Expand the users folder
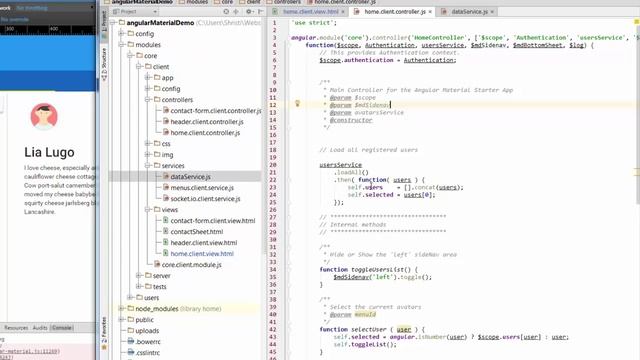This screenshot has width=640, height=360. point(130,298)
